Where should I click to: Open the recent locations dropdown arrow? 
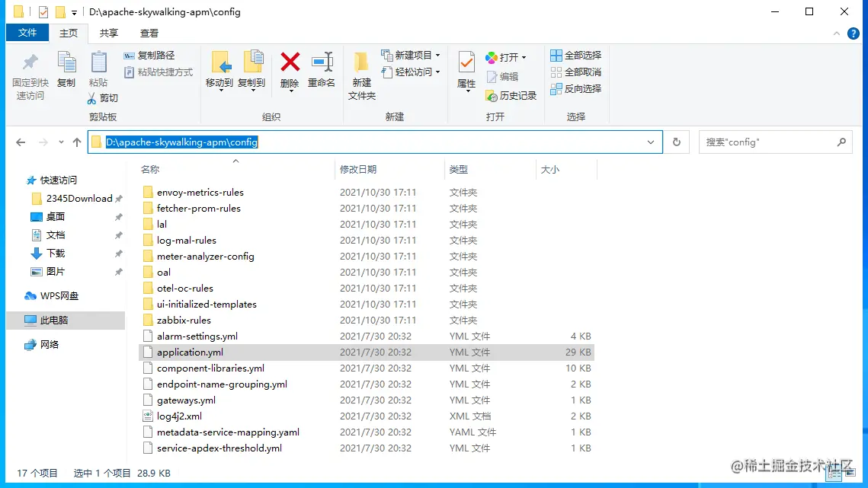click(x=61, y=142)
